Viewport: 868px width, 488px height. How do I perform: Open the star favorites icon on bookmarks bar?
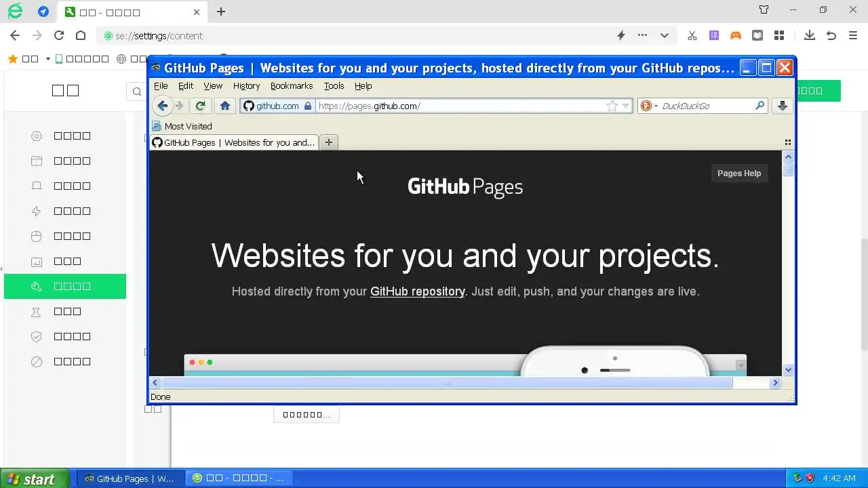13,59
